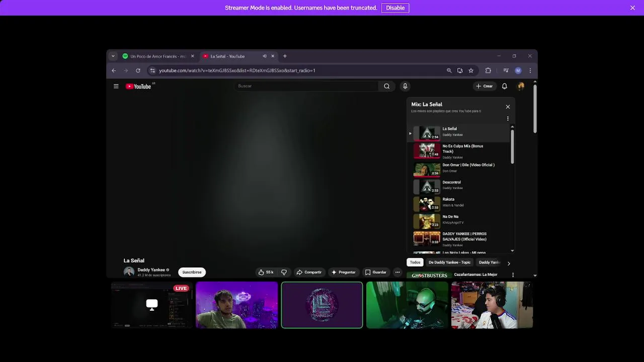Go forward in browser history
This screenshot has width=644, height=362.
[x=126, y=70]
